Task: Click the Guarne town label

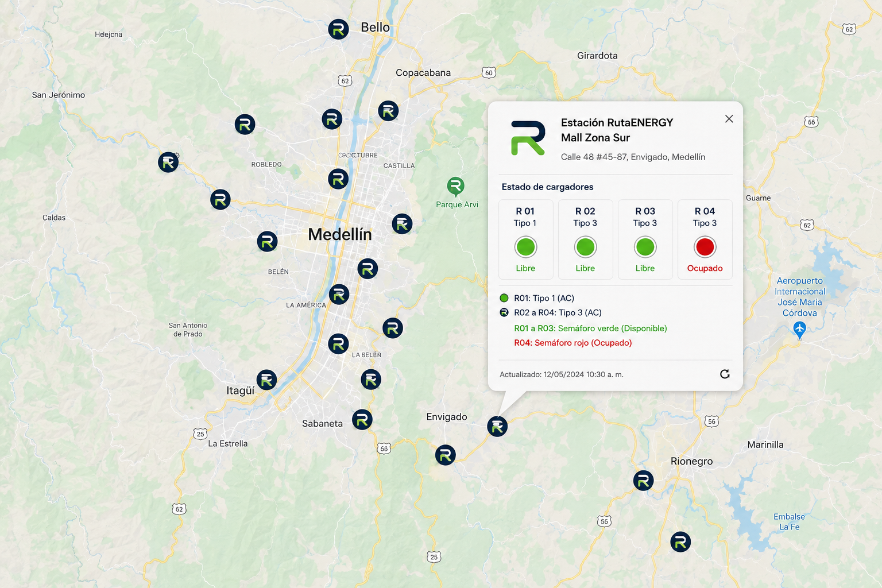Action: [x=758, y=198]
